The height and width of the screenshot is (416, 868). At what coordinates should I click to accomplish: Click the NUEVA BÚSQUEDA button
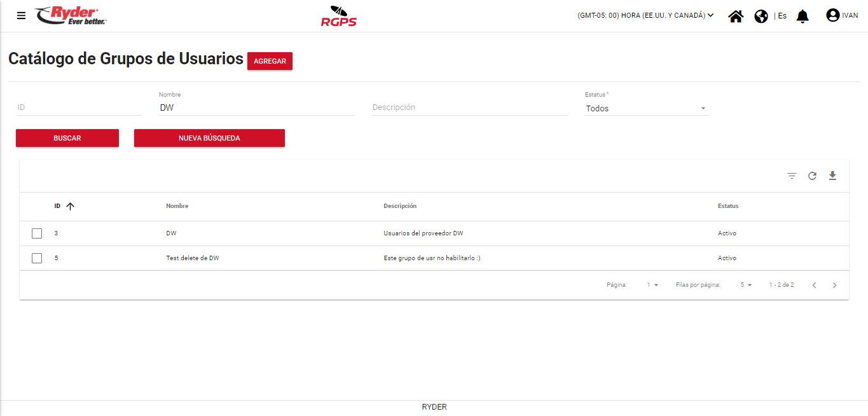pyautogui.click(x=209, y=138)
